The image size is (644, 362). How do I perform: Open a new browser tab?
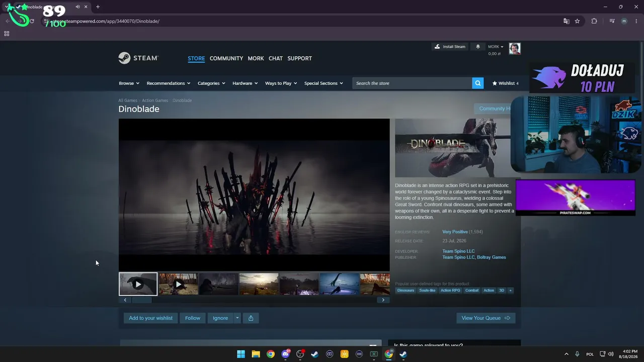(98, 7)
